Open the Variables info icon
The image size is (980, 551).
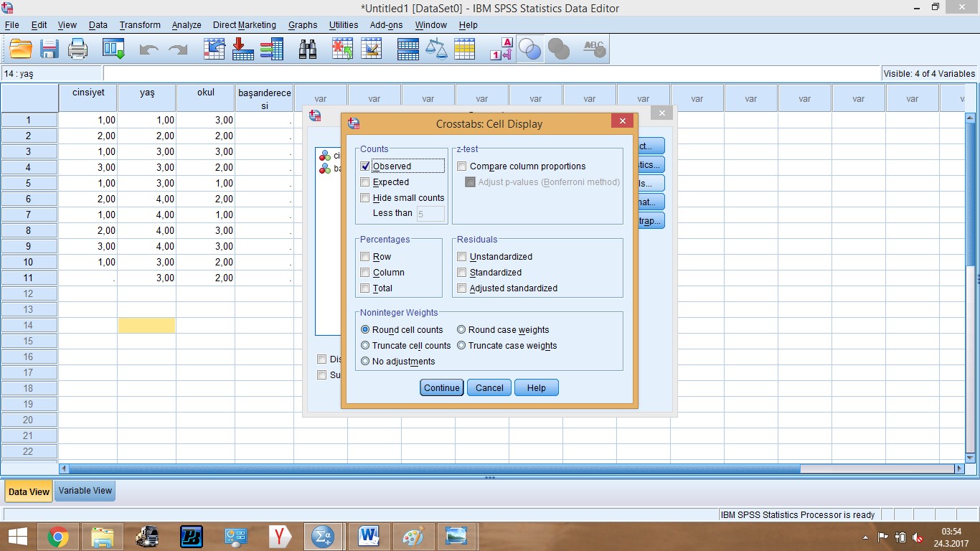[x=272, y=49]
